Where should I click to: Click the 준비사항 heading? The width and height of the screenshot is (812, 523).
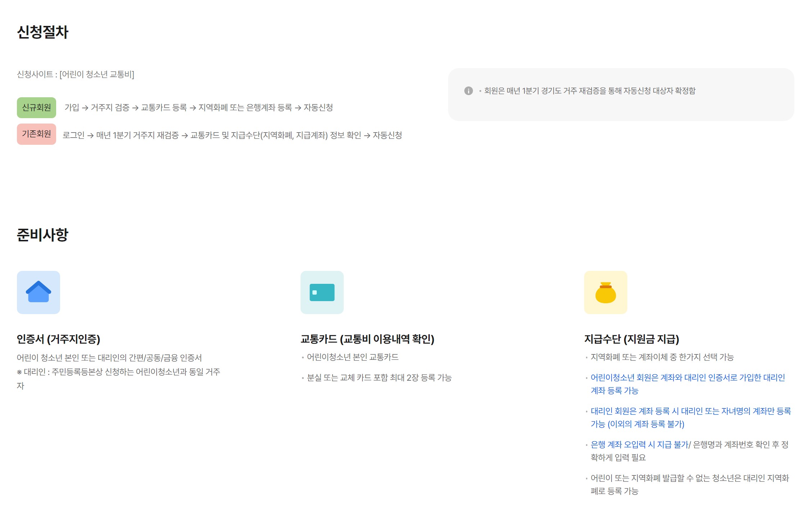tap(42, 235)
